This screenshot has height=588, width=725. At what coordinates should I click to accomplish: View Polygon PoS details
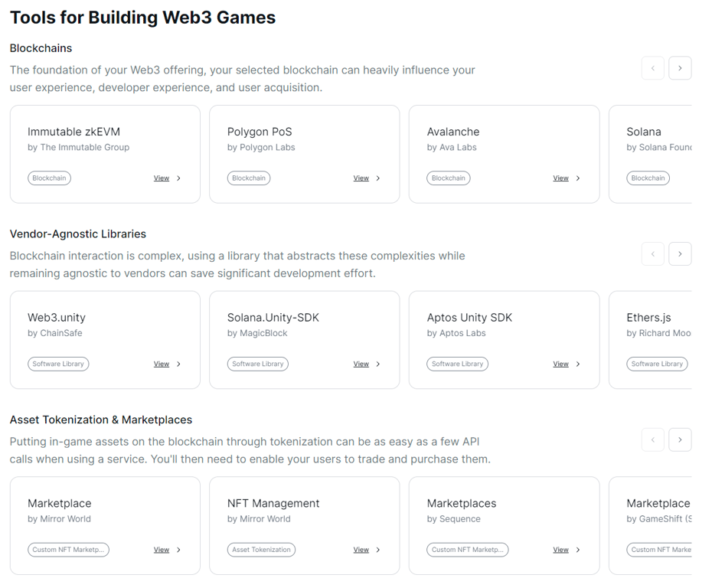360,178
